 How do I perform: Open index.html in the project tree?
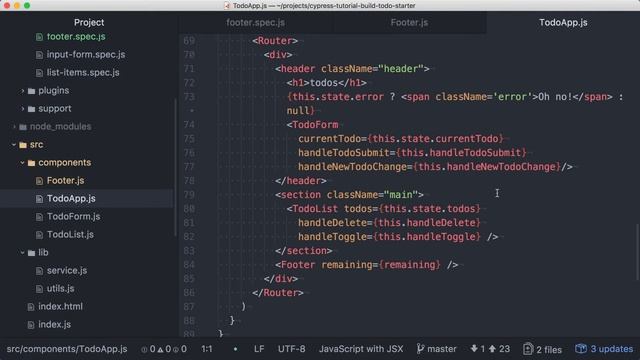click(60, 306)
